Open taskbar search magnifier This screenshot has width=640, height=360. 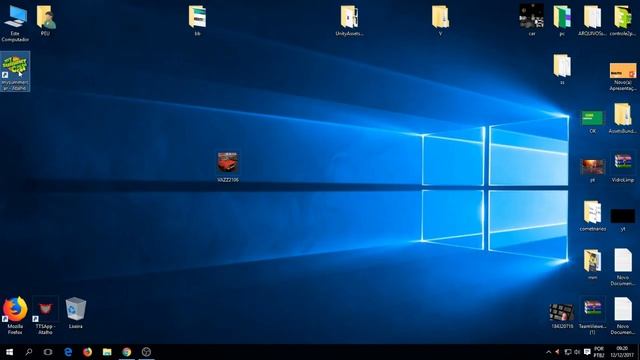point(29,352)
